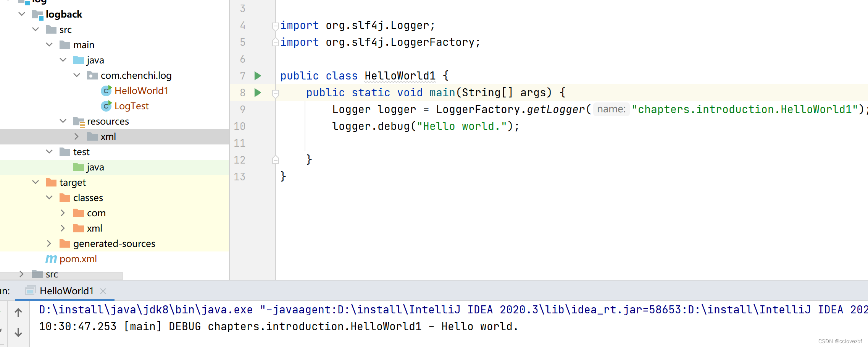
Task: Click class name HelloWorld1 in editor
Action: 400,76
